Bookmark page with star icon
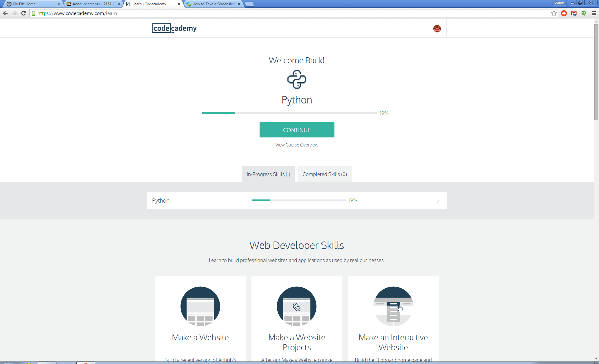This screenshot has height=364, width=599. click(554, 13)
